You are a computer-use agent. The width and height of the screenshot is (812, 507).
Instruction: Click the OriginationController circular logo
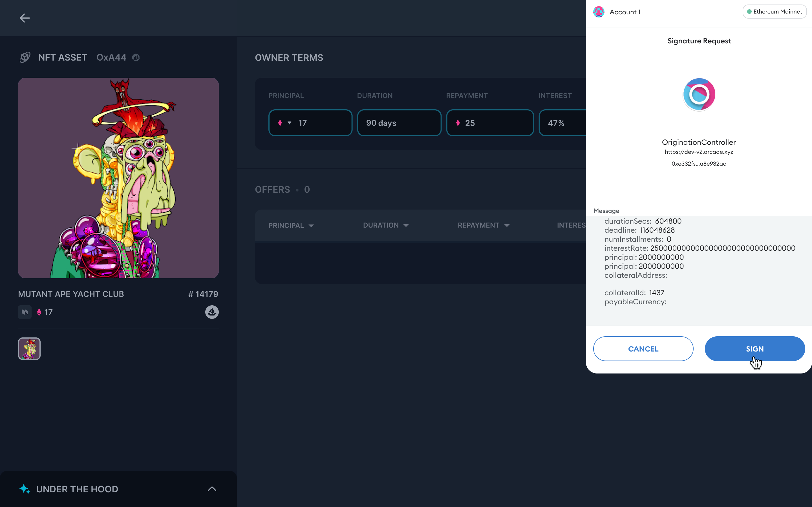pos(699,95)
